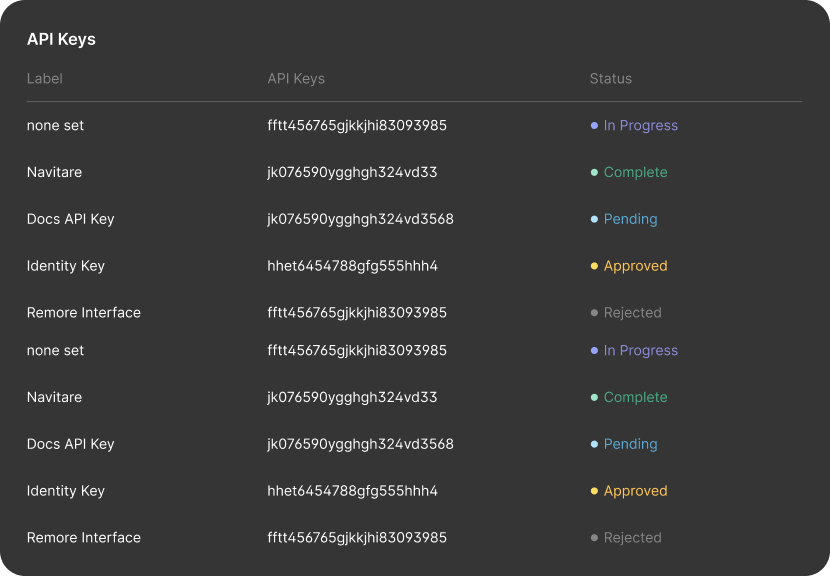Viewport: 830px width, 576px height.
Task: Click the gray dot in the final Rejected row
Action: coord(594,537)
